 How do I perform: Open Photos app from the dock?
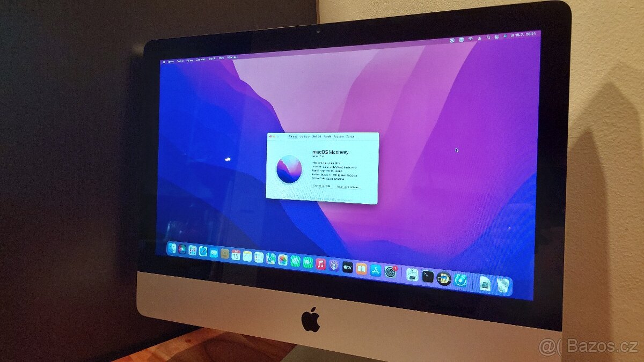tap(283, 260)
